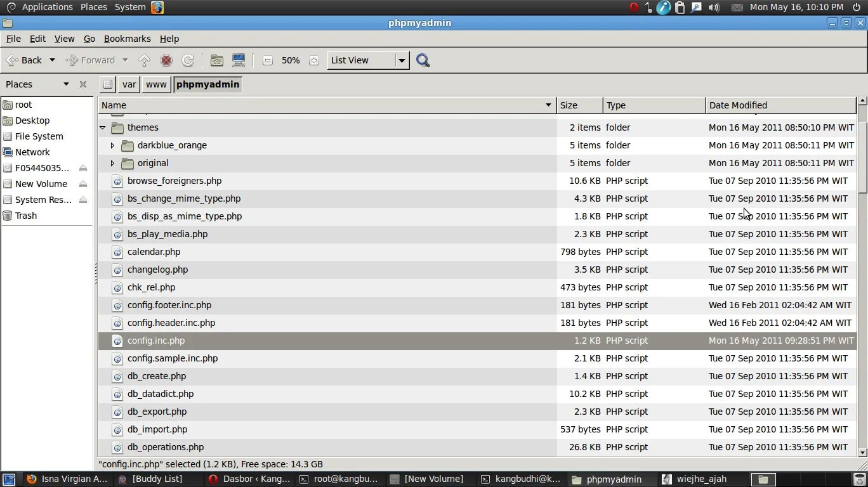Image resolution: width=868 pixels, height=487 pixels.
Task: Click the search magnifier icon
Action: tap(423, 60)
